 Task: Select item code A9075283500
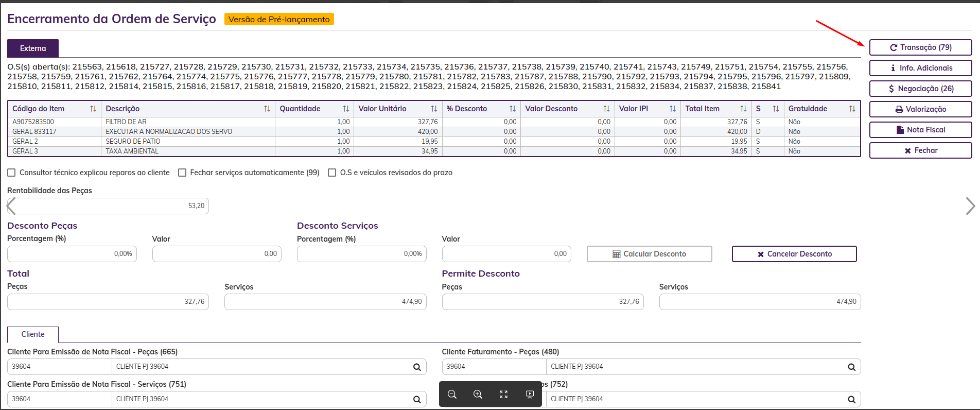[x=33, y=122]
